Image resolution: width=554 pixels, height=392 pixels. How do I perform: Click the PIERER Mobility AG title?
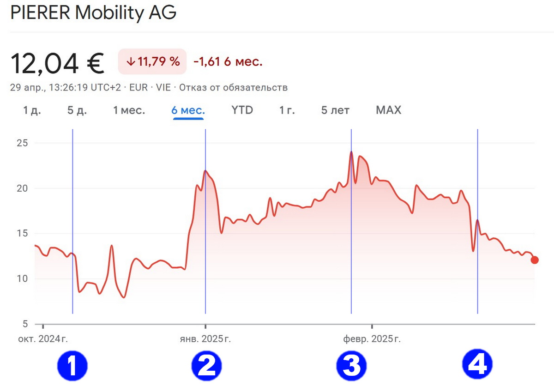point(93,13)
